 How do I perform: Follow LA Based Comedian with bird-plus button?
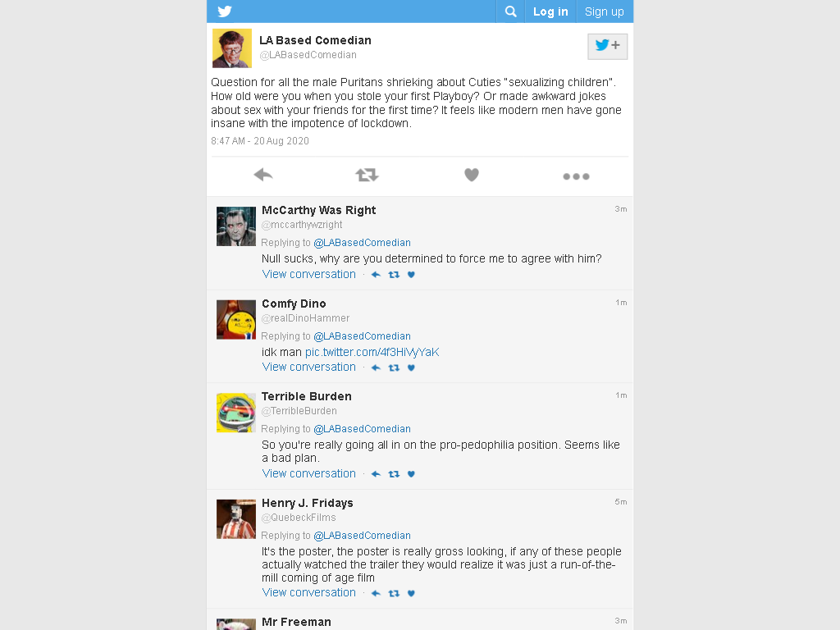pyautogui.click(x=607, y=46)
